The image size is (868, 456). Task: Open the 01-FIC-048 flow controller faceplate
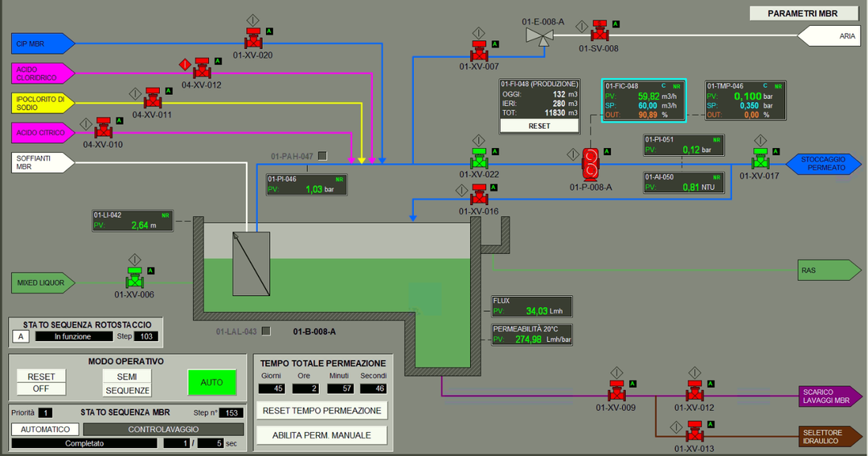coord(645,101)
